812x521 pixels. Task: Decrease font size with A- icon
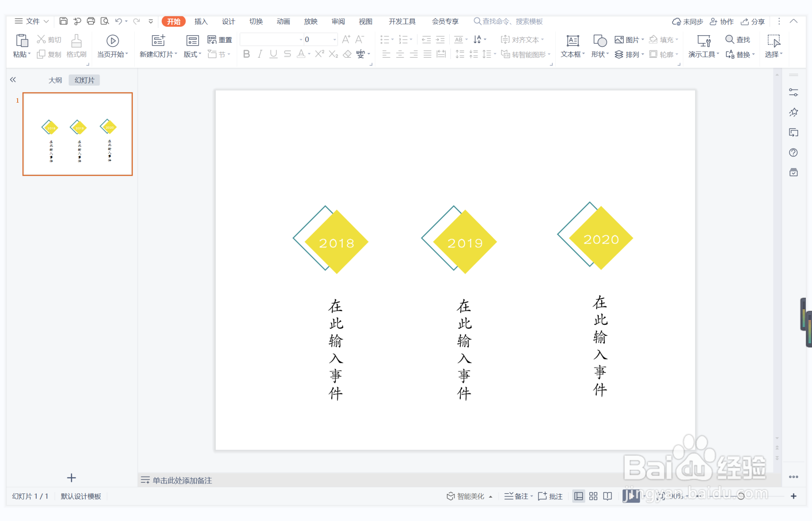[359, 39]
